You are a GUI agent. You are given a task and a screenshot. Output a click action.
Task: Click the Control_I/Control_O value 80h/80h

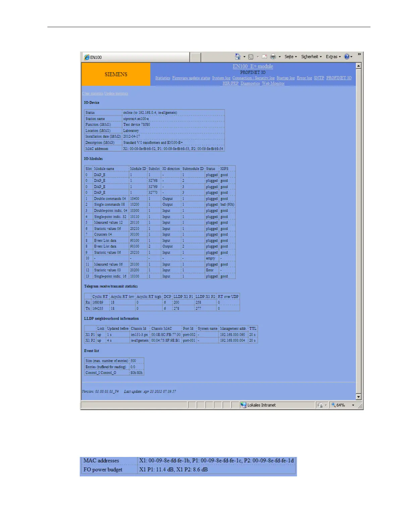click(136, 373)
